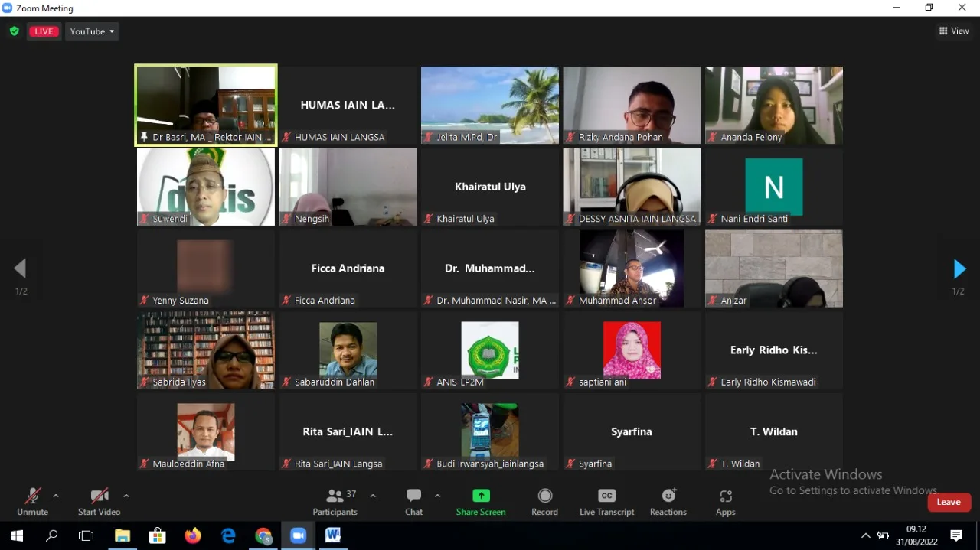The height and width of the screenshot is (550, 980).
Task: Open the Apps panel
Action: tap(726, 502)
